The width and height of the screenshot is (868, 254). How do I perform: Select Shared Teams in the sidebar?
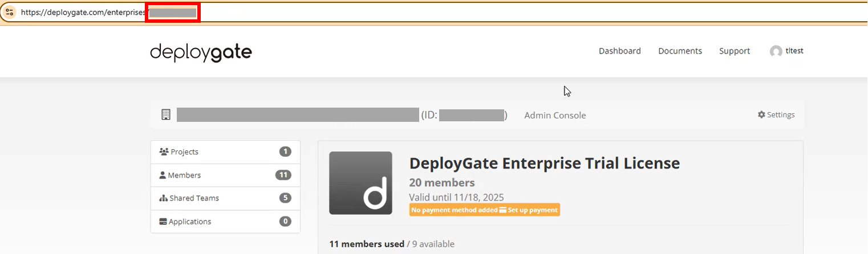point(225,198)
